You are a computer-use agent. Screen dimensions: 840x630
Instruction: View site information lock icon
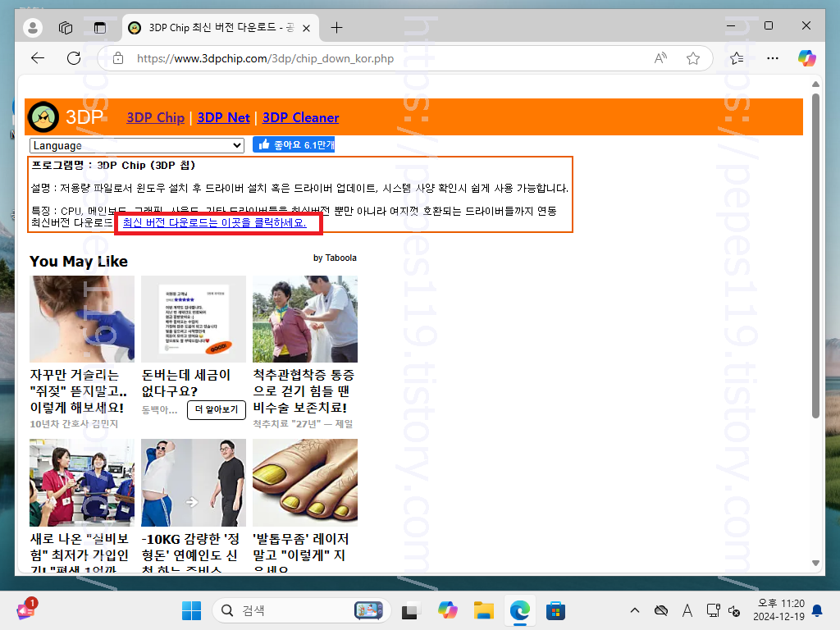(x=118, y=58)
